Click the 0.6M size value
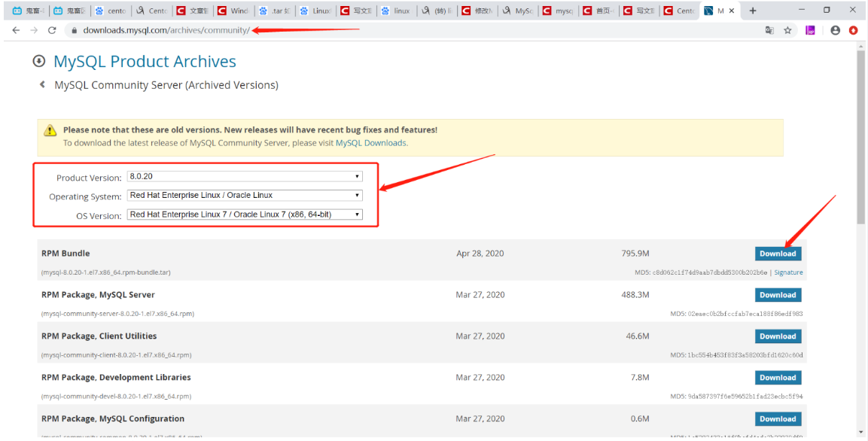This screenshot has width=868, height=441. click(640, 419)
